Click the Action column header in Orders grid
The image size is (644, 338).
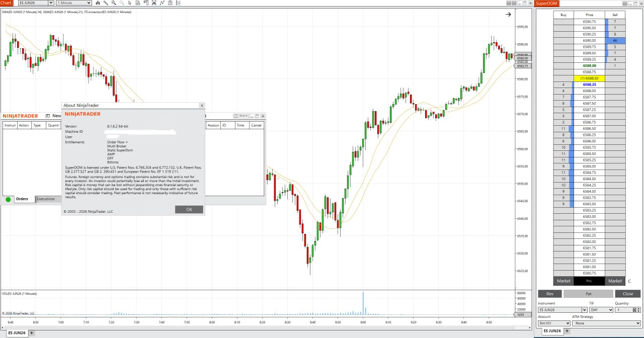[x=24, y=125]
